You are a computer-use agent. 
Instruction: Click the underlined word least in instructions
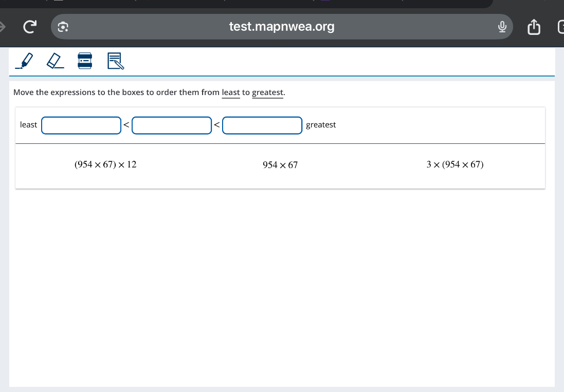[x=231, y=92]
